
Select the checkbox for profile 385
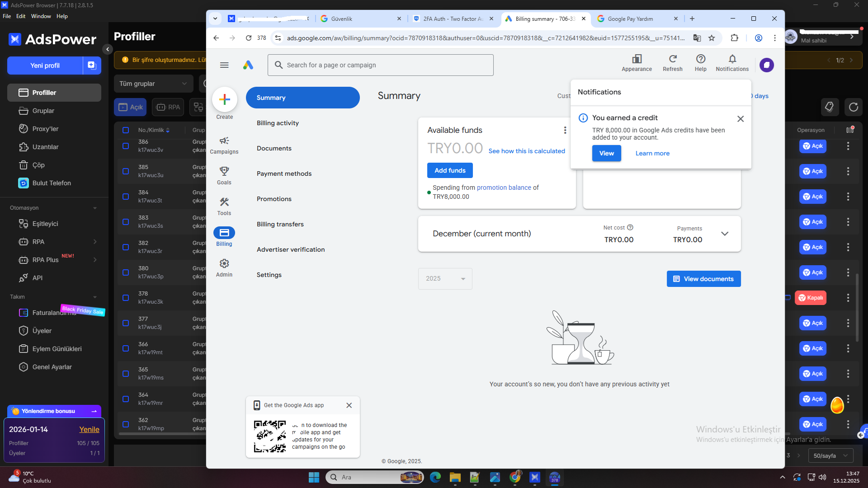click(x=126, y=171)
